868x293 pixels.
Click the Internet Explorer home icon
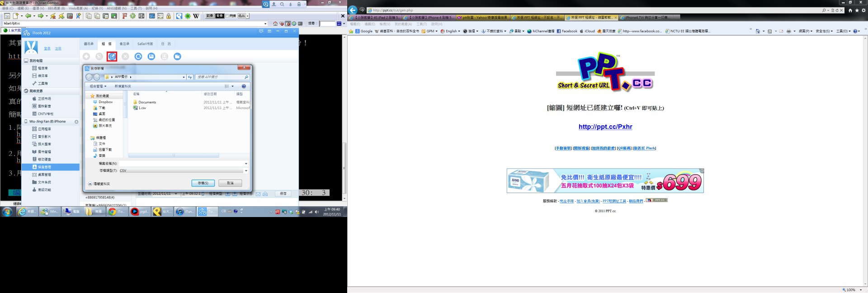850,10
